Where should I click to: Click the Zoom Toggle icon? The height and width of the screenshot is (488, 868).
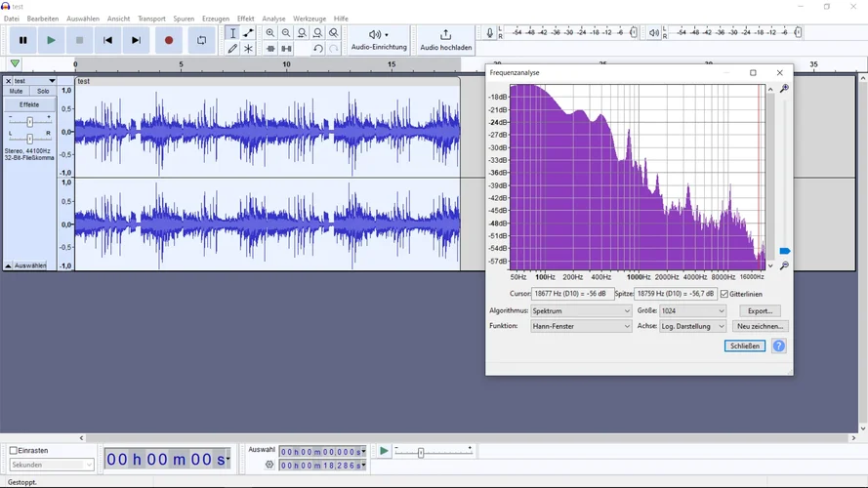point(333,33)
